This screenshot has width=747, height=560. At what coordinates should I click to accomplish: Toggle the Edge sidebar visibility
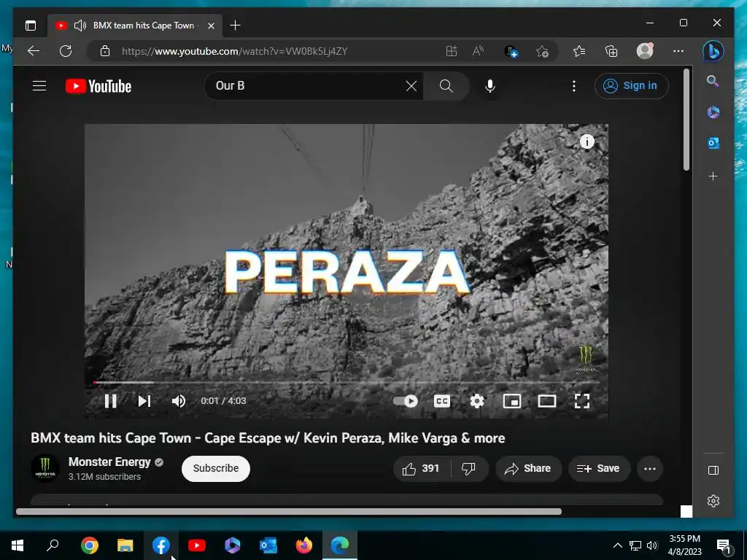713,470
